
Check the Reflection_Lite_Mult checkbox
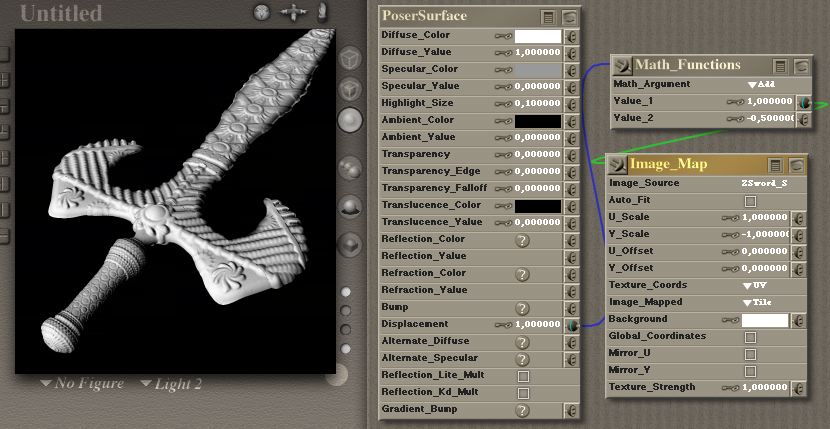522,376
